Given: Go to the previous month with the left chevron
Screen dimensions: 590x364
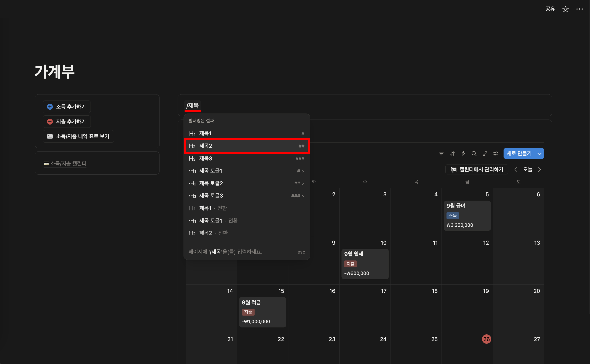Looking at the screenshot, I should coord(516,169).
